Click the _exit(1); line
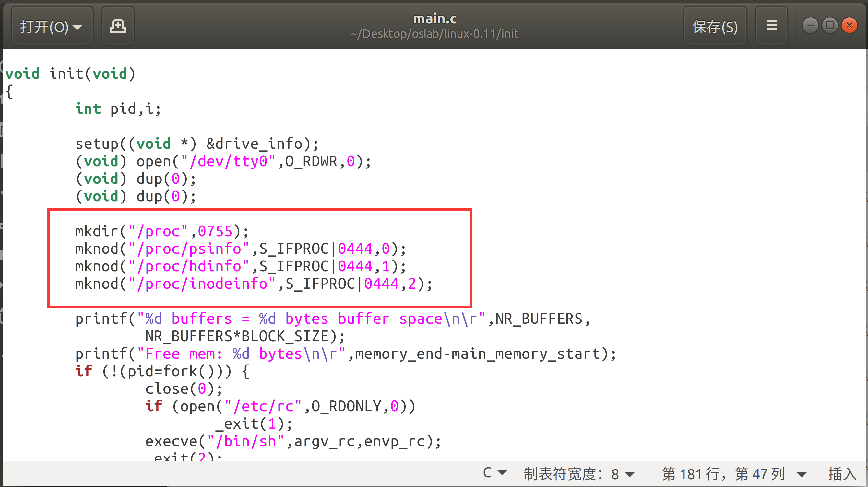Screen dimensions: 868x487 (x=254, y=424)
